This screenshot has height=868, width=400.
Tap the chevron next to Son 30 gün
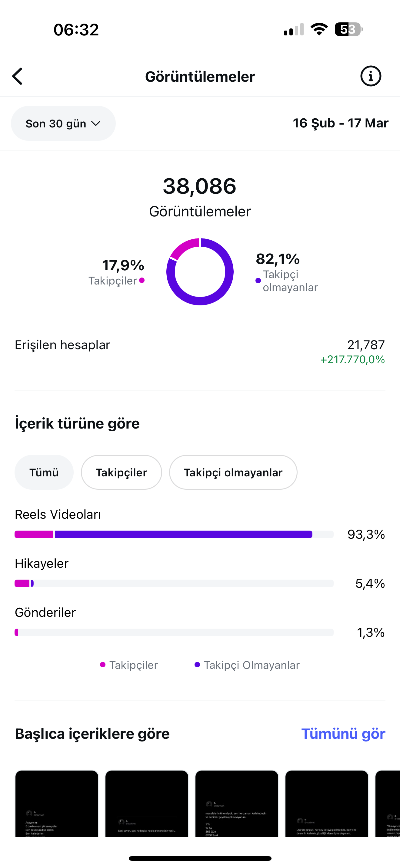tap(96, 124)
